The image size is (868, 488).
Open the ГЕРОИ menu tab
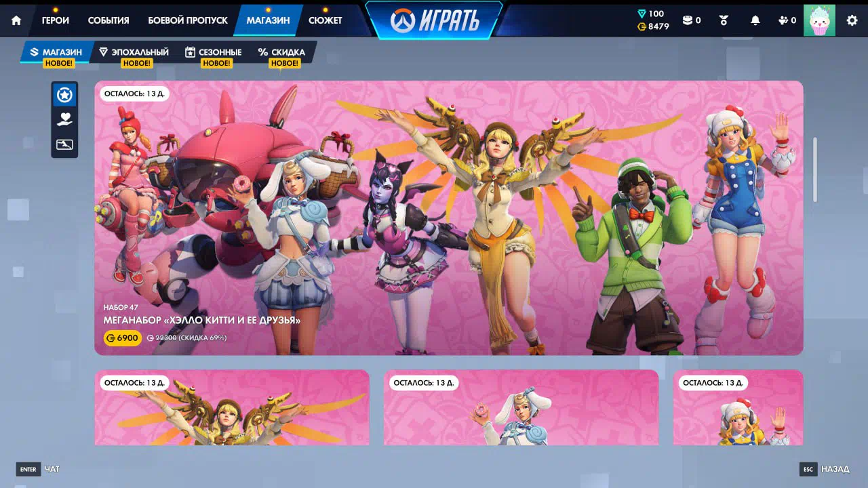(x=55, y=20)
